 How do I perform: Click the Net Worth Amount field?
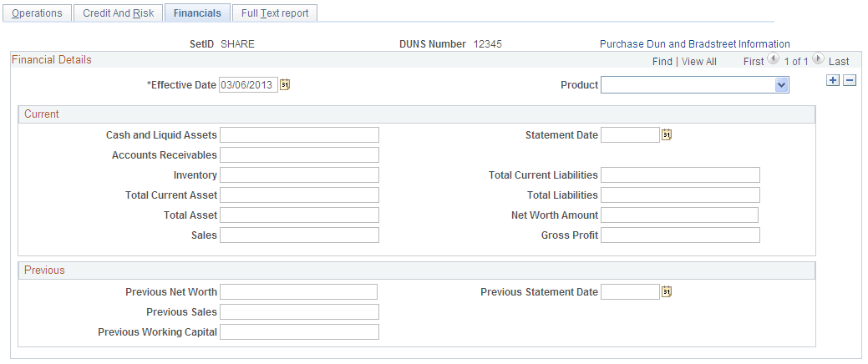coord(679,215)
